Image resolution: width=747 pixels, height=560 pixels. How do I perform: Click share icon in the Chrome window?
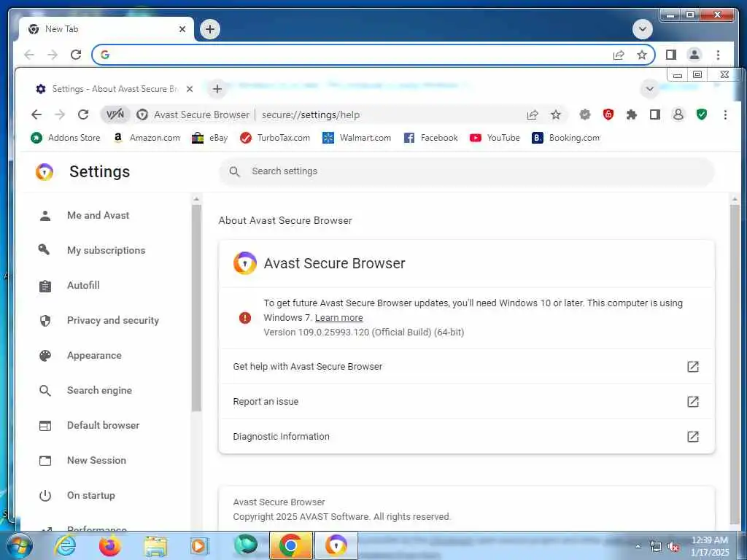(619, 55)
